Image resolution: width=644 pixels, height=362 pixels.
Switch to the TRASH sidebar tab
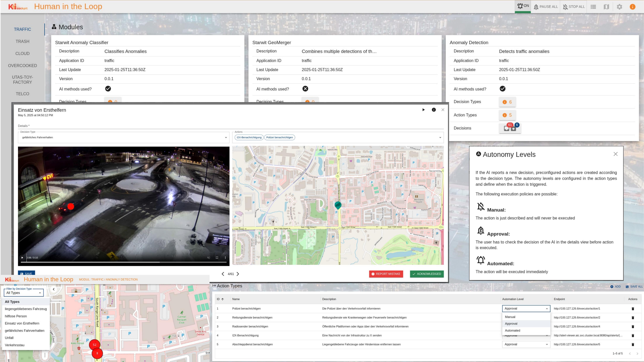point(22,41)
